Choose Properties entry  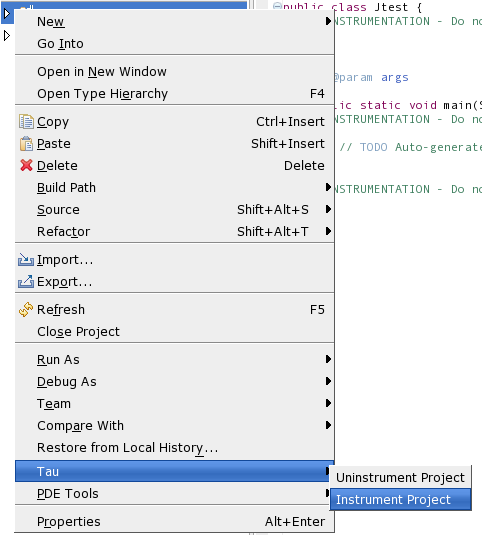tap(174, 521)
